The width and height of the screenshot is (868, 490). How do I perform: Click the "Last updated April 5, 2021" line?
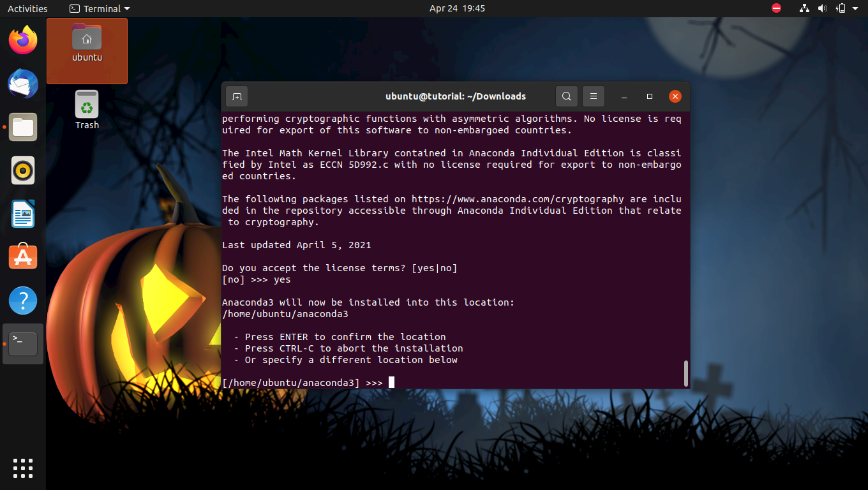tap(297, 245)
